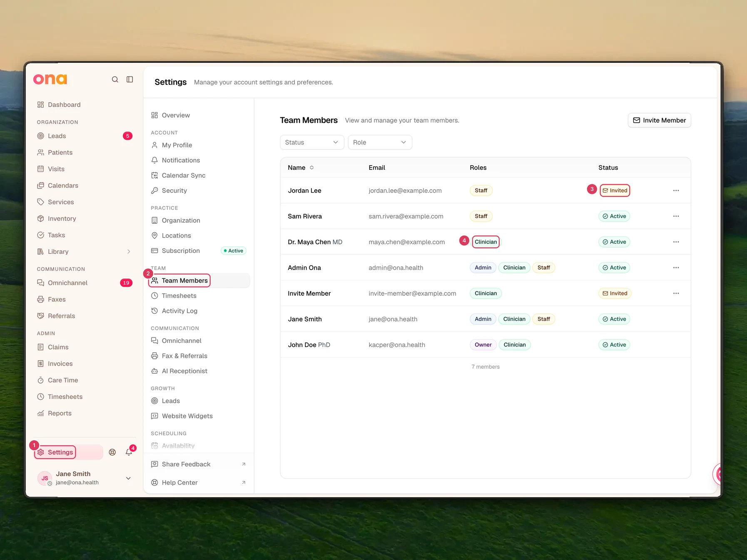Click the Invited status for Jordan Lee

coord(615,191)
